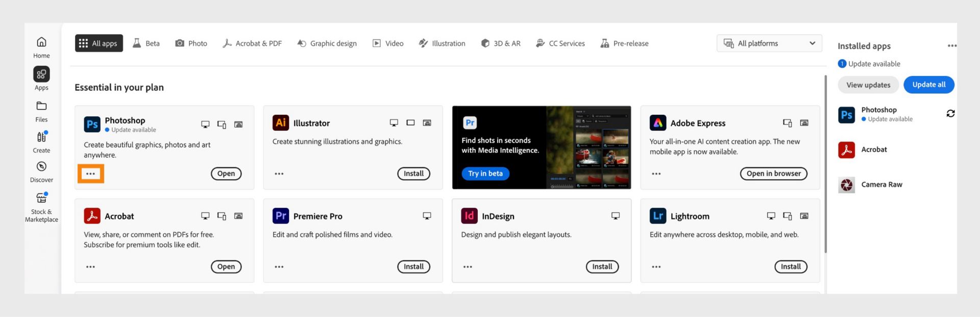
Task: Switch to the Pre-release tab
Action: pos(625,43)
